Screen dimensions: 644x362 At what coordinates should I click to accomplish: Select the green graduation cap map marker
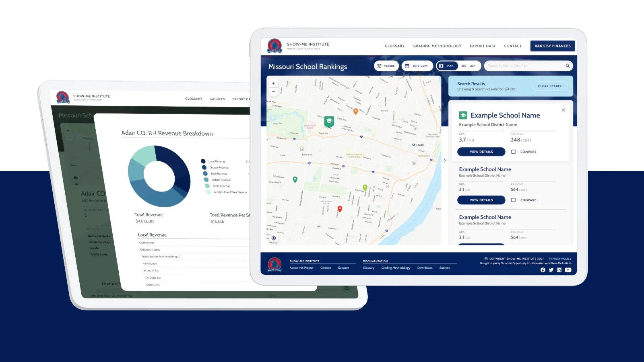click(x=329, y=121)
